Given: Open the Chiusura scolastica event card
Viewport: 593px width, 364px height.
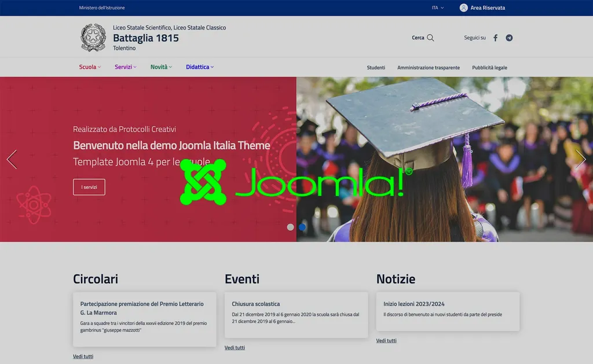Looking at the screenshot, I should [296, 314].
